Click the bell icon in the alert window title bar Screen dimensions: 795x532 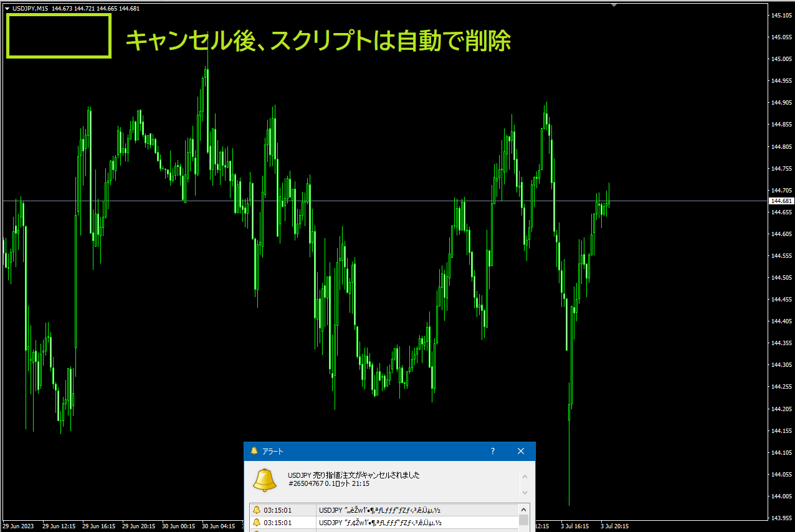point(255,451)
